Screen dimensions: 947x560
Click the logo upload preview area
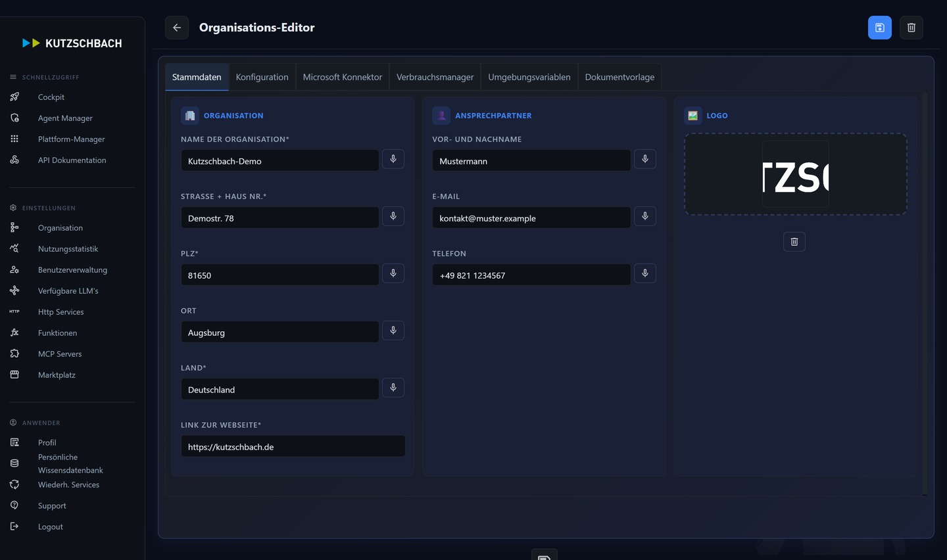click(x=795, y=174)
